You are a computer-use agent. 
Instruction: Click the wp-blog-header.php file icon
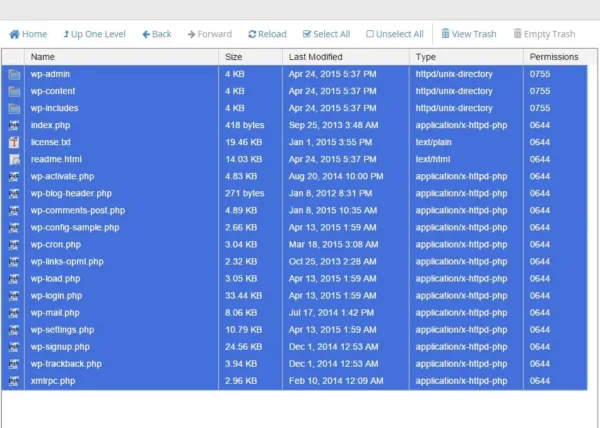14,194
